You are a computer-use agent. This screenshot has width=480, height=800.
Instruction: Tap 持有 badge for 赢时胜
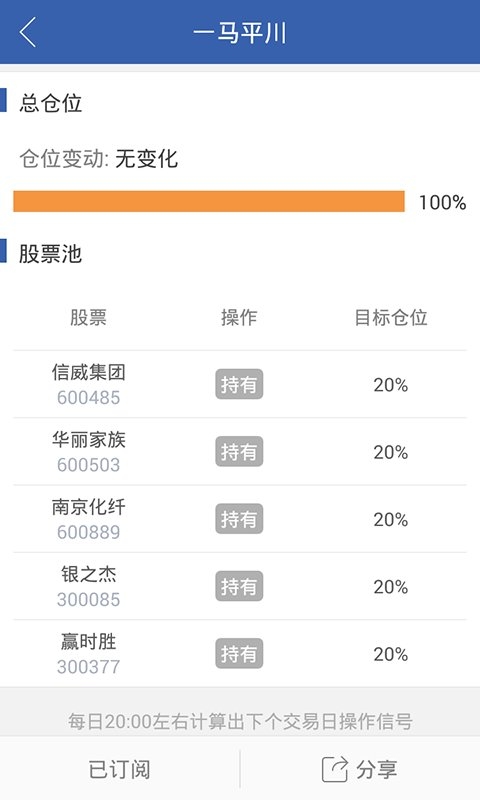pyautogui.click(x=239, y=654)
